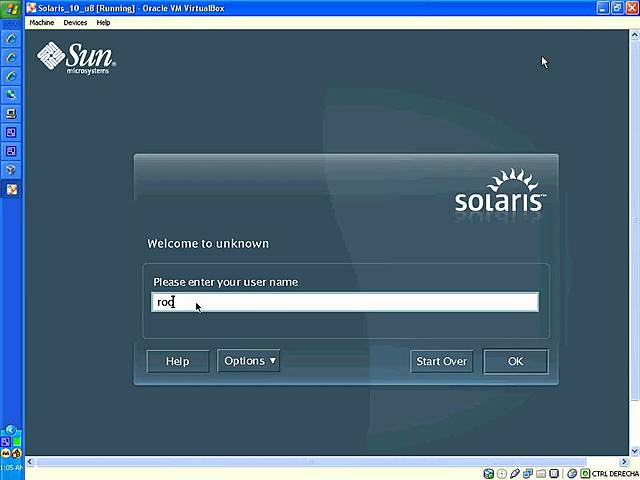Open the Machine menu

(x=42, y=22)
